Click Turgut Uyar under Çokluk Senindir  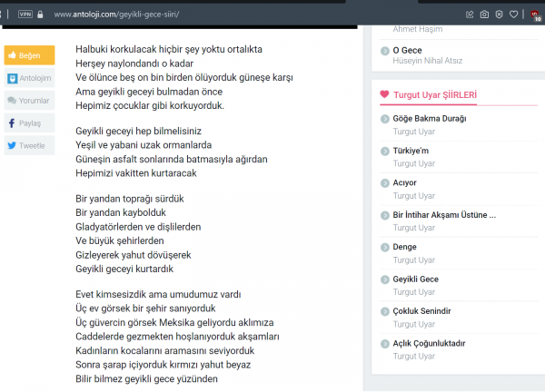click(414, 324)
